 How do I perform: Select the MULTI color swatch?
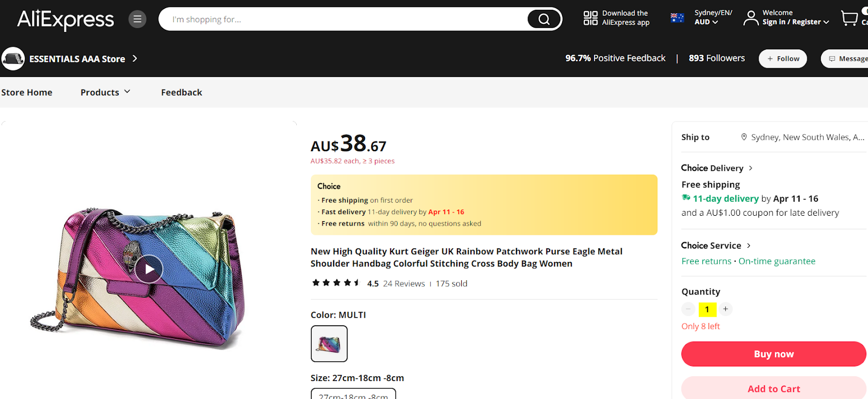[329, 344]
